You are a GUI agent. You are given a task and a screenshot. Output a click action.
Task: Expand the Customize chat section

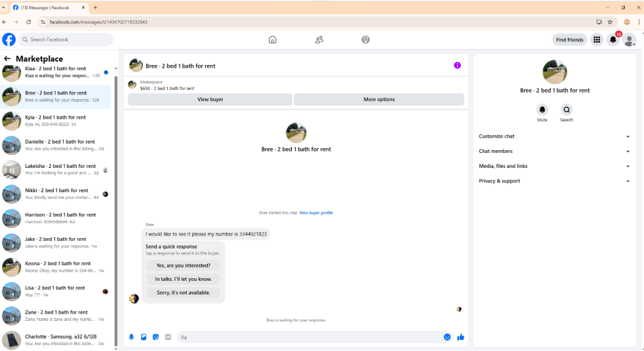point(554,136)
